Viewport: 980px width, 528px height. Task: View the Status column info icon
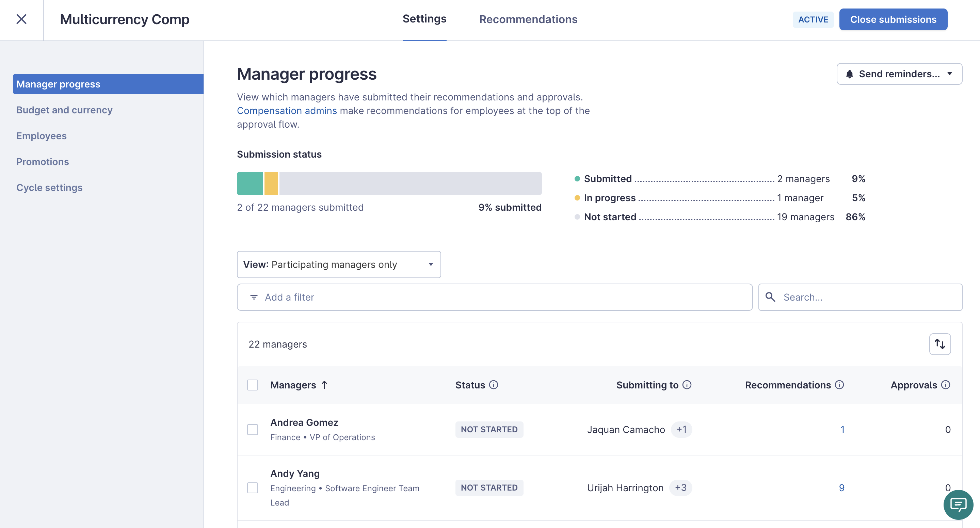tap(494, 385)
